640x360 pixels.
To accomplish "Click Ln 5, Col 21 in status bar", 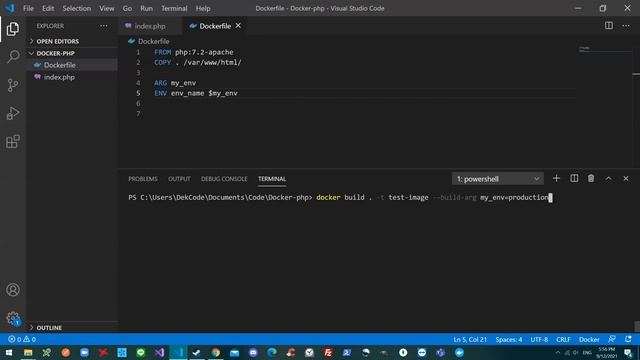I will [470, 339].
